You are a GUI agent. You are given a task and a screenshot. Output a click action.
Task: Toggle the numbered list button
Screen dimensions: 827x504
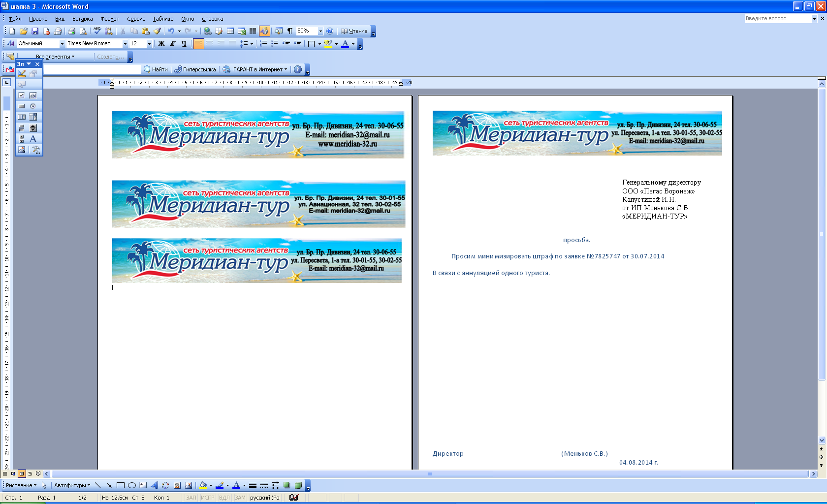(263, 44)
